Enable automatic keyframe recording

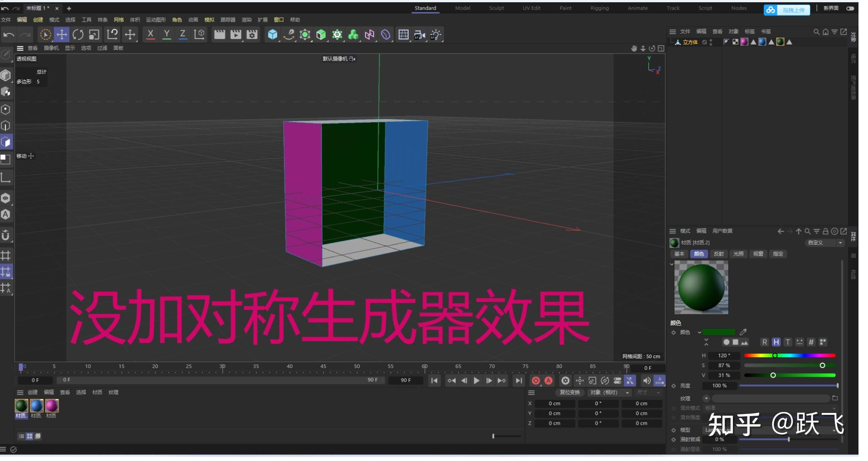(549, 381)
